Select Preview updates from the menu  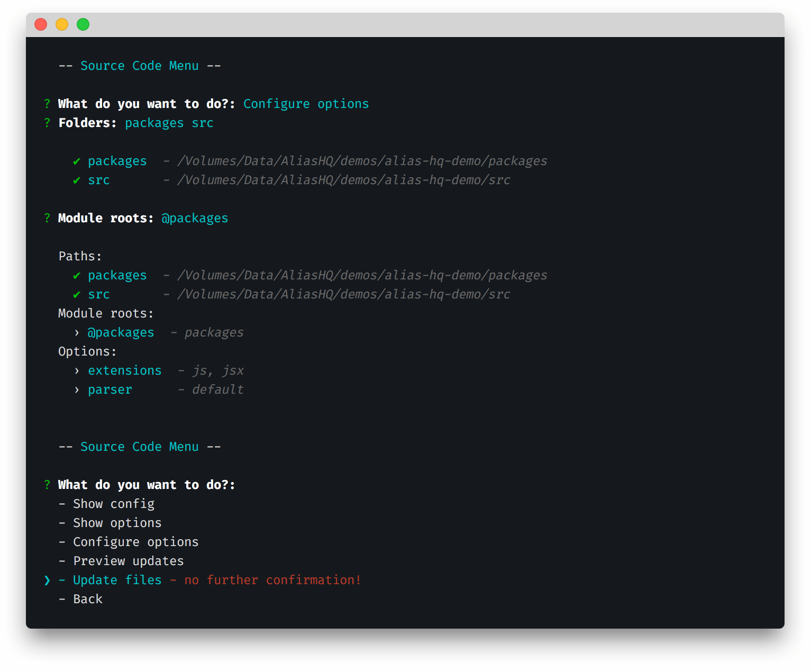(128, 561)
